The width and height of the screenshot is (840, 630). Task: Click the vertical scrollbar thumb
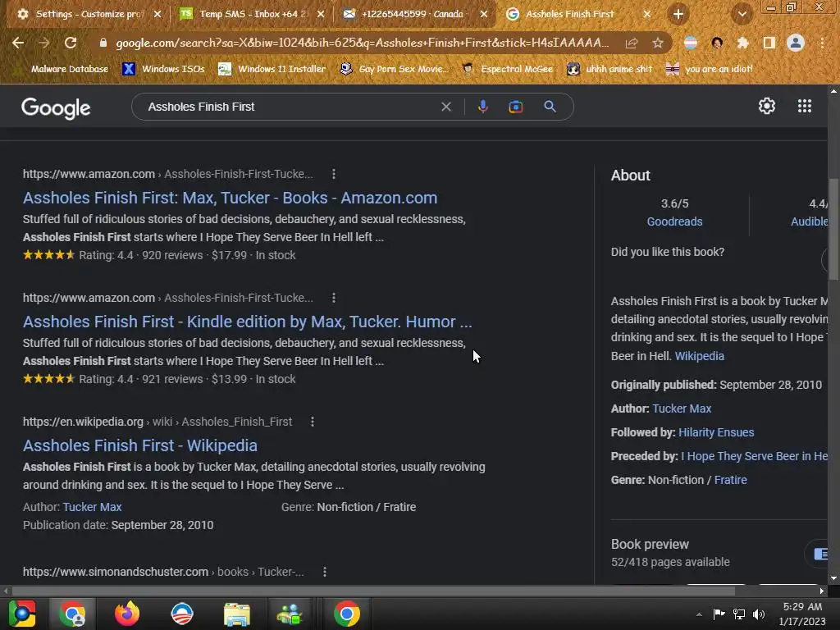click(834, 229)
